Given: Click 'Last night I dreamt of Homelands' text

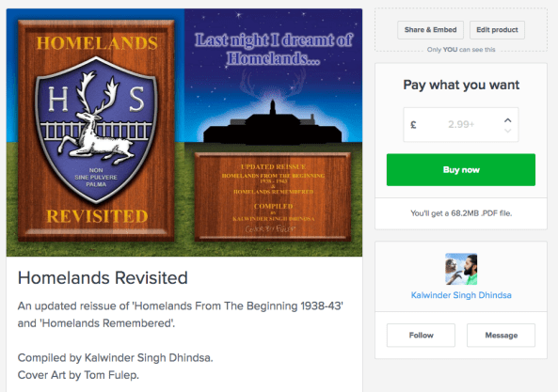Looking at the screenshot, I should tap(273, 49).
